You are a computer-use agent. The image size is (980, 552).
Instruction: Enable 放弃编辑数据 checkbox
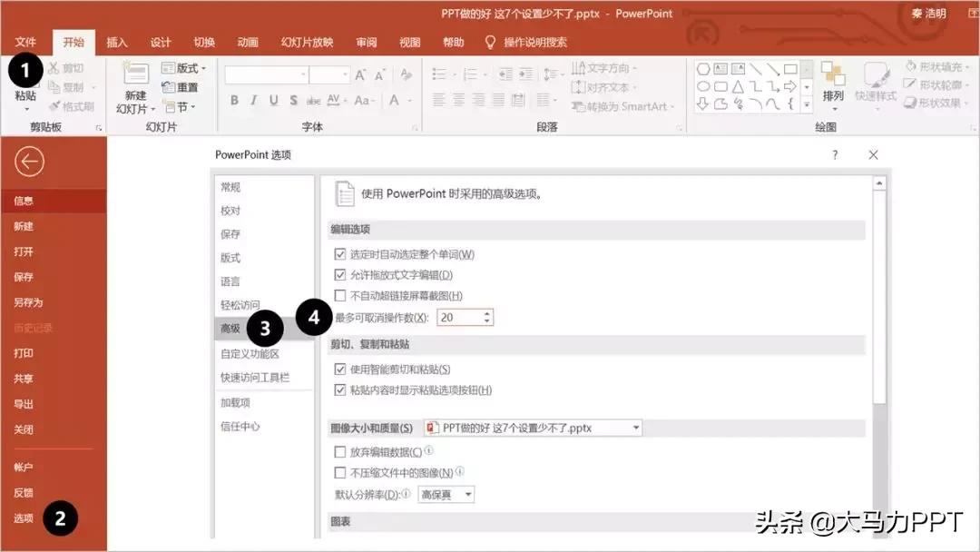tap(340, 451)
